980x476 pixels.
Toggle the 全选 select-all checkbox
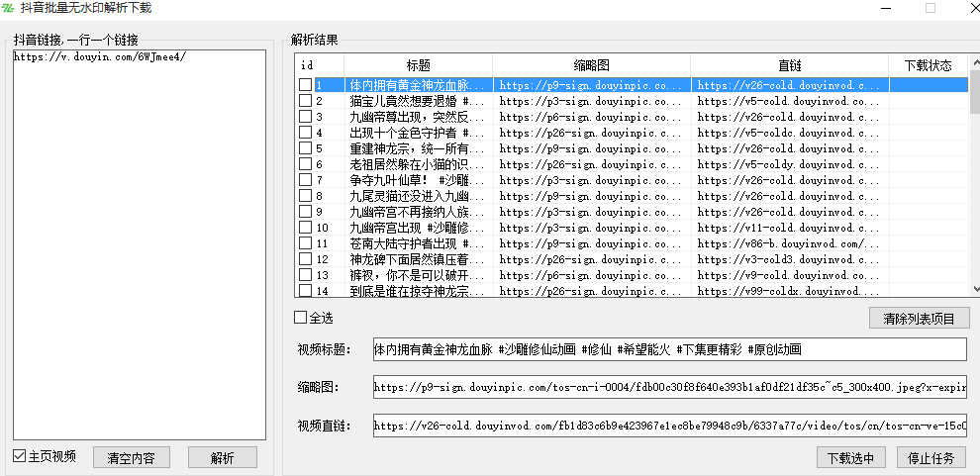tap(301, 318)
